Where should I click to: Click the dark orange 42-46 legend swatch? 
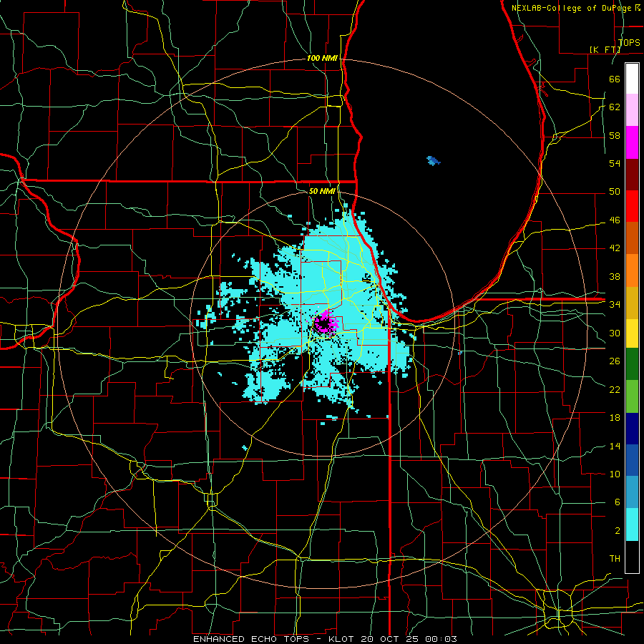pos(632,238)
